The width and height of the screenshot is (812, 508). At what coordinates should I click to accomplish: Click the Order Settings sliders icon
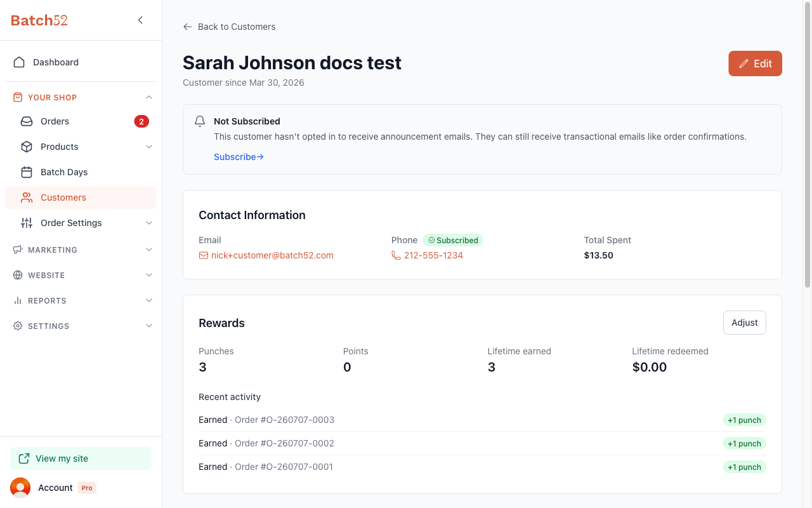27,223
